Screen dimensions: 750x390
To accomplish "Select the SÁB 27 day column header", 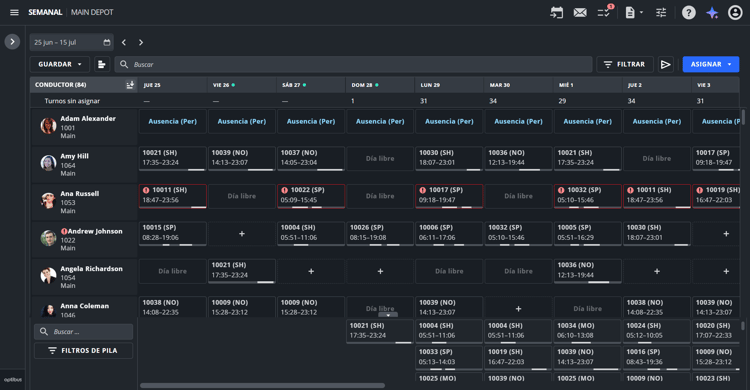I will pyautogui.click(x=311, y=85).
